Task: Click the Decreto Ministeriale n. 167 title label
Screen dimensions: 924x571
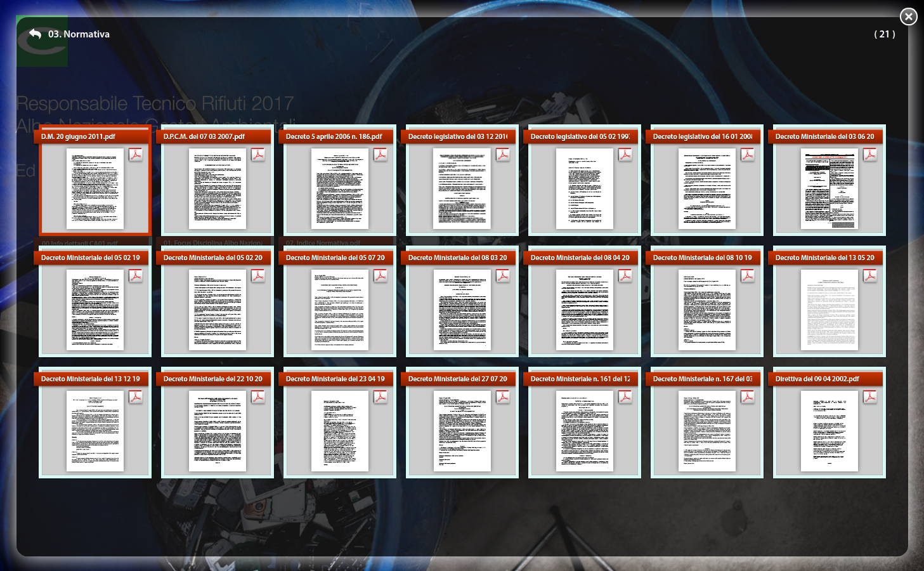Action: click(x=703, y=379)
